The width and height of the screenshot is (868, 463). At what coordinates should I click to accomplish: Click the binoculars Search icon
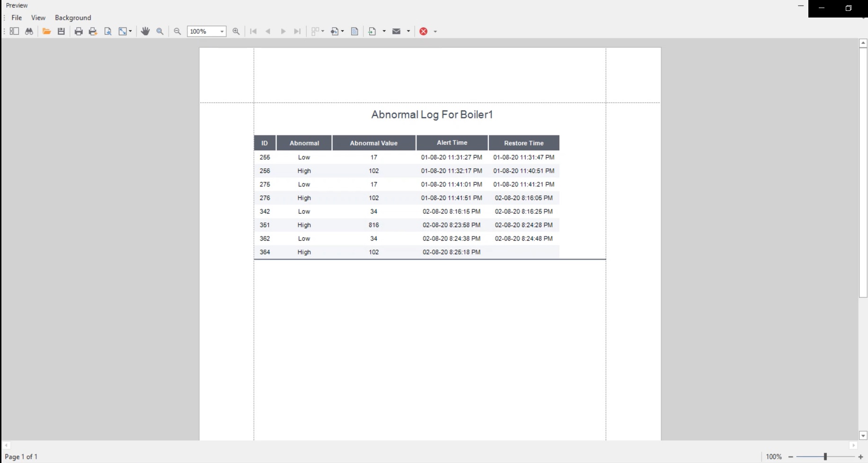pos(29,31)
